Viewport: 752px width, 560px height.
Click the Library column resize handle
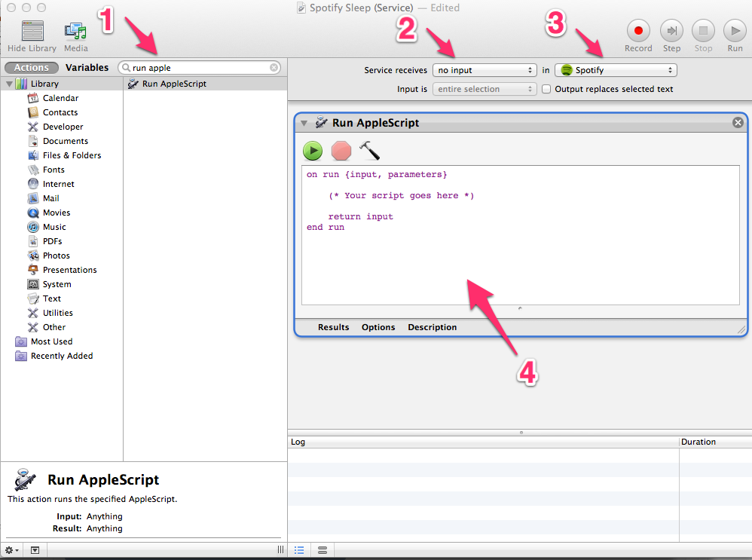280,550
